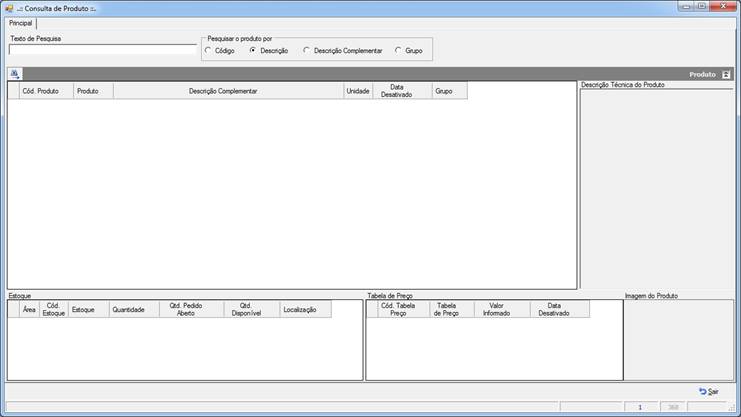
Task: Sort by the Produto column header
Action: [93, 91]
